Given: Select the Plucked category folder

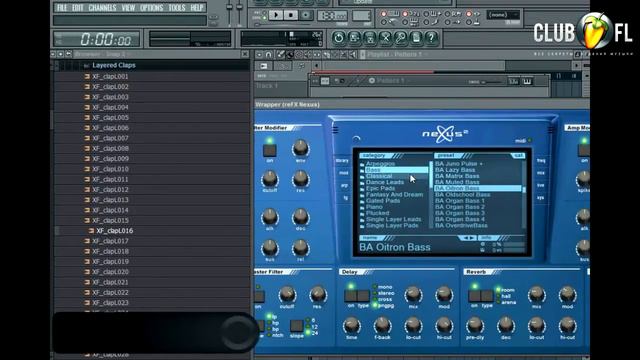Looking at the screenshot, I should click(377, 213).
